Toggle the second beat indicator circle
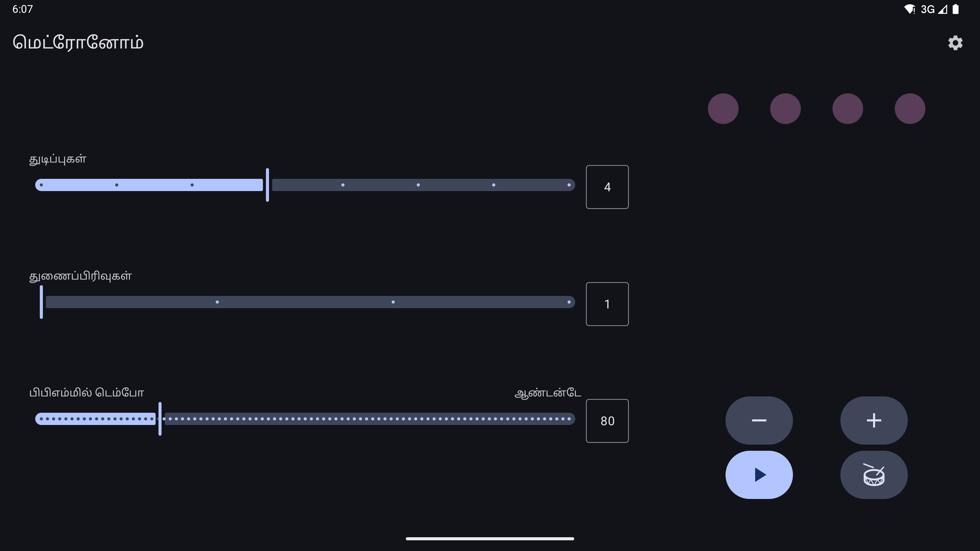The width and height of the screenshot is (980, 551). click(x=785, y=109)
